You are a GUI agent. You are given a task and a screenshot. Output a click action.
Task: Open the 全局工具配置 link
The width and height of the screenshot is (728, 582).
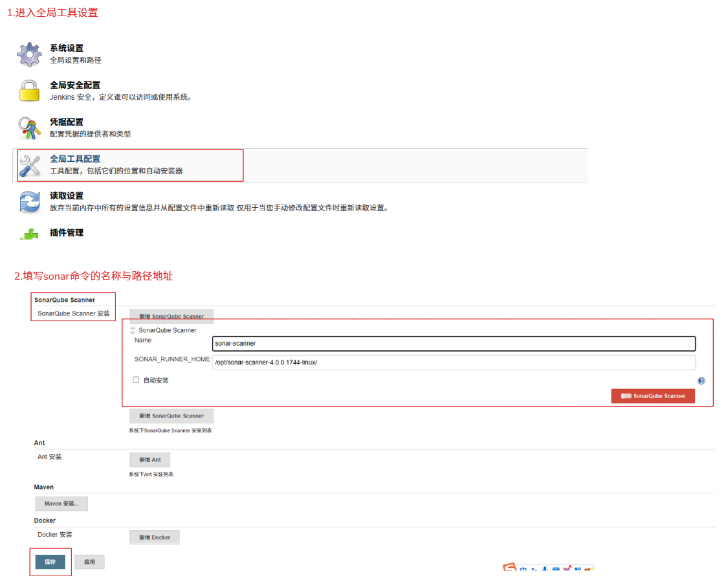click(x=75, y=159)
